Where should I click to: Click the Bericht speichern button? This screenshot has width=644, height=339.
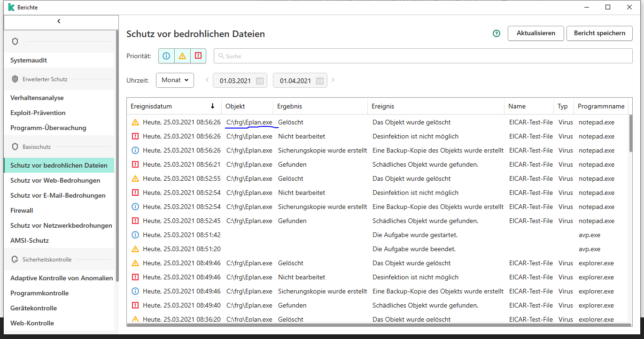(599, 33)
